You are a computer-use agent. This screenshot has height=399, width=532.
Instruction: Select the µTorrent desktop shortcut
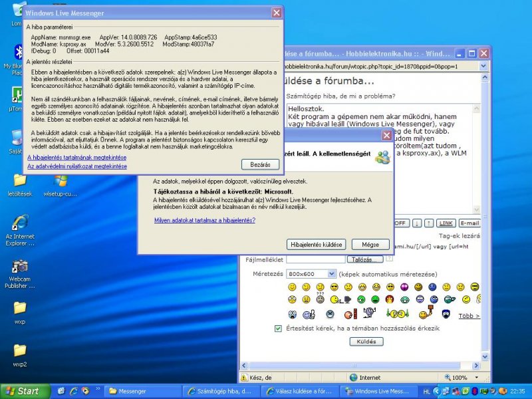(15, 99)
